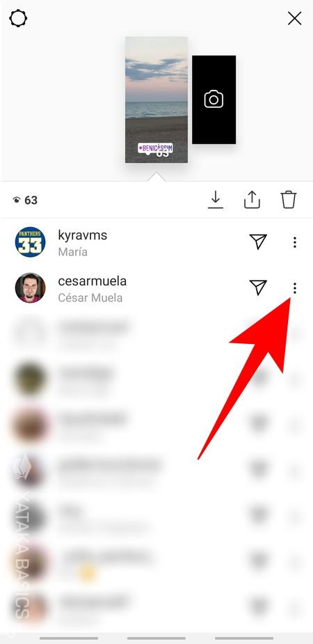
Task: Tap the eye icon viewer count 63
Action: click(25, 201)
